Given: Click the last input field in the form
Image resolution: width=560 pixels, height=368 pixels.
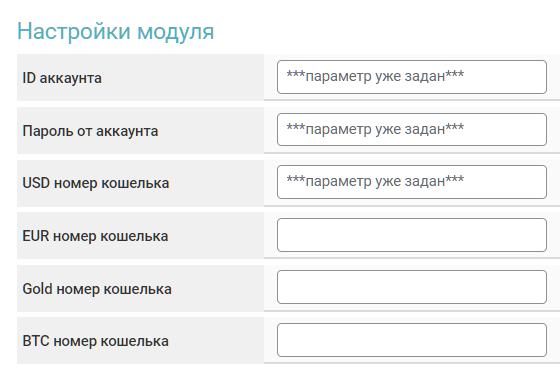Looking at the screenshot, I should coord(412,340).
